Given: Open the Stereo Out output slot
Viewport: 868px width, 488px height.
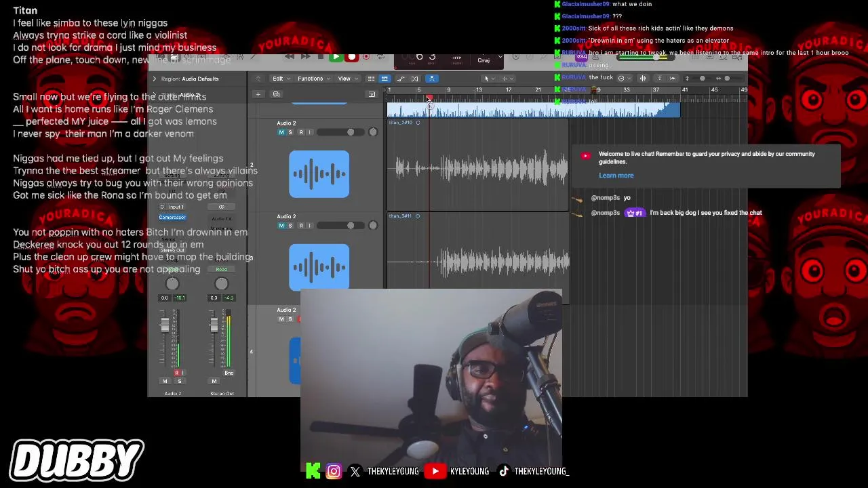Looking at the screenshot, I should (172, 250).
